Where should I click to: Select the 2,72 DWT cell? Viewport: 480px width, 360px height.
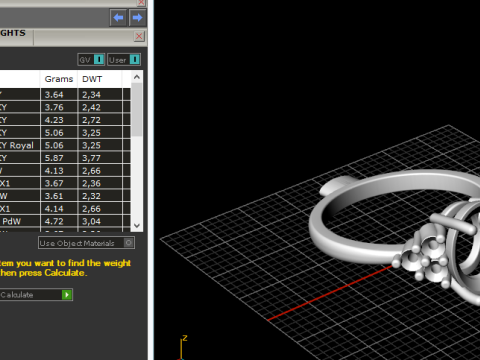100,120
